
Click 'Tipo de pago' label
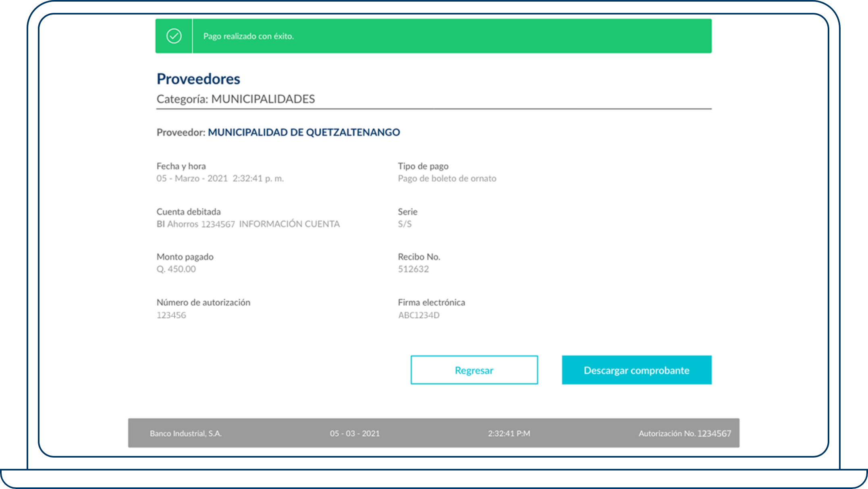coord(423,166)
